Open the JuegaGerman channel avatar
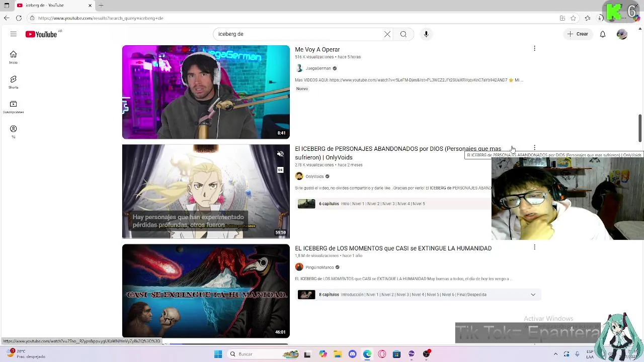The width and height of the screenshot is (644, 362). coord(299,68)
